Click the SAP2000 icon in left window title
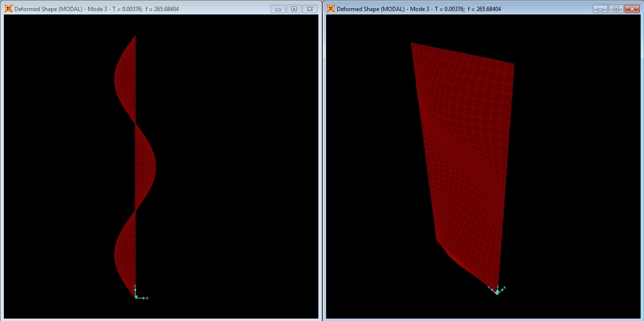 click(x=8, y=9)
